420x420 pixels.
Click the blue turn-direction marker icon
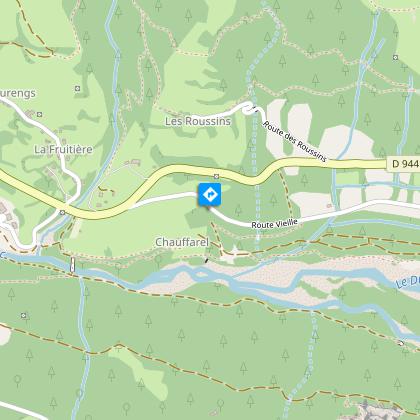tap(209, 194)
